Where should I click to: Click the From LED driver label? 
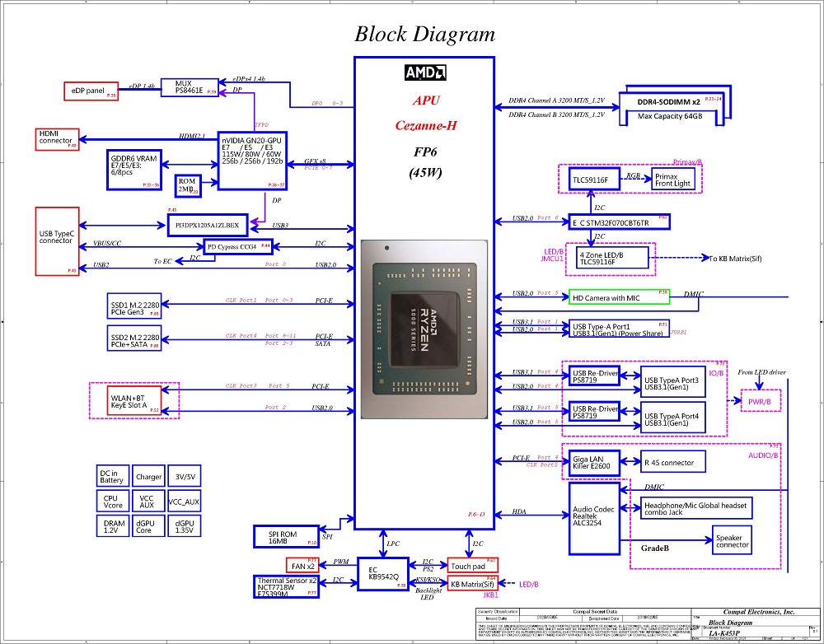tap(761, 372)
